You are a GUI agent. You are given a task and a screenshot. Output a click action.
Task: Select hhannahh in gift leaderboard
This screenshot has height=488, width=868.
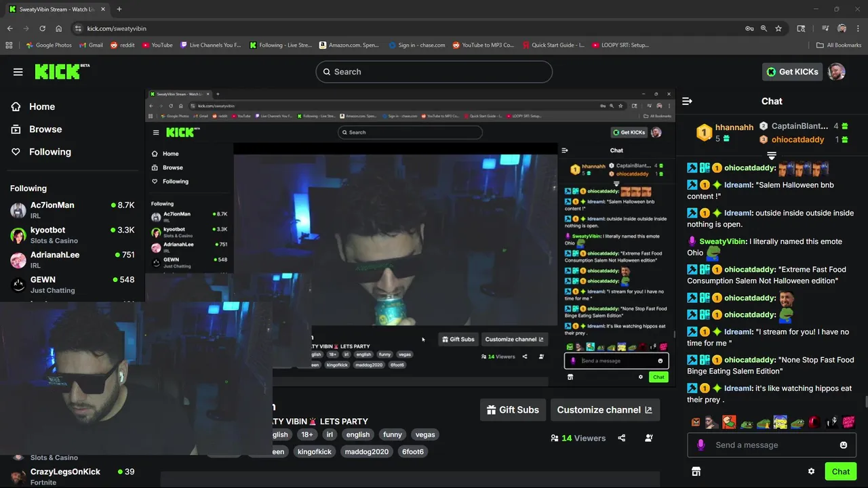(734, 127)
